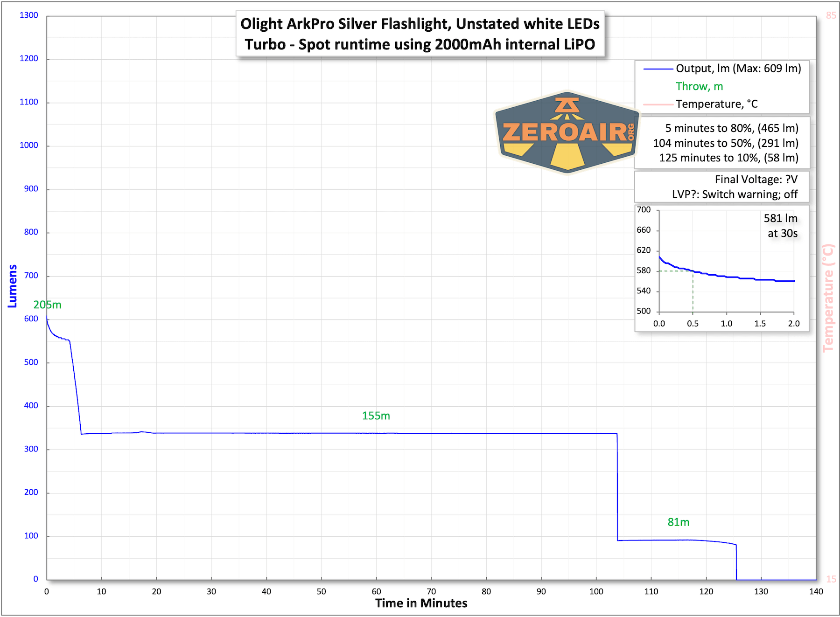Image resolution: width=840 pixels, height=617 pixels.
Task: Click the ZeroAir.org logo badge
Action: [x=567, y=132]
